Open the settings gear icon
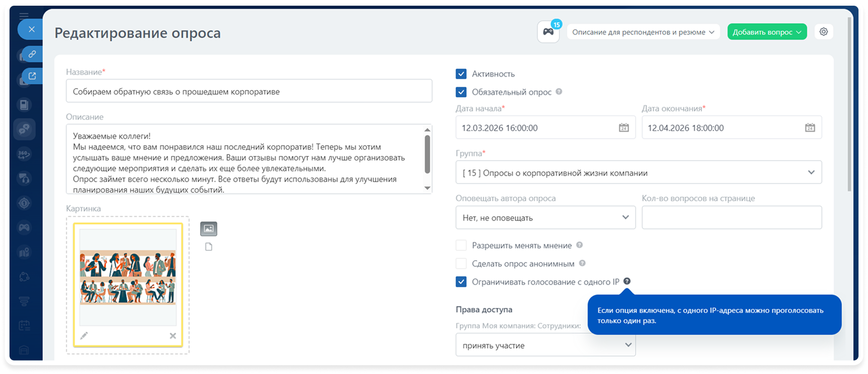Viewport: 868px width, 374px height. tap(823, 32)
